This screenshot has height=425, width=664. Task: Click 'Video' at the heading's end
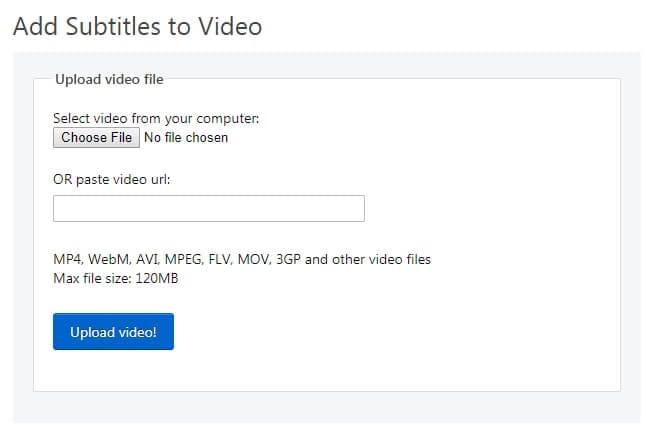point(229,26)
